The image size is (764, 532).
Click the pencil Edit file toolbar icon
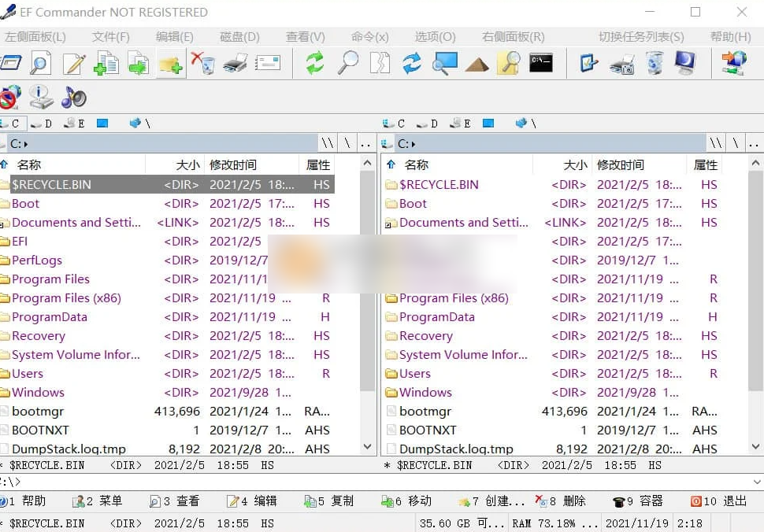click(x=74, y=63)
